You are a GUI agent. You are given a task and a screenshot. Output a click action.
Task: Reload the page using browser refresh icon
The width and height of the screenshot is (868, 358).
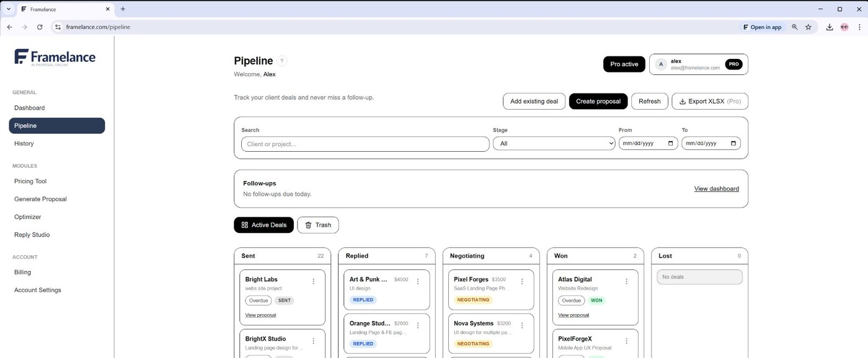40,27
